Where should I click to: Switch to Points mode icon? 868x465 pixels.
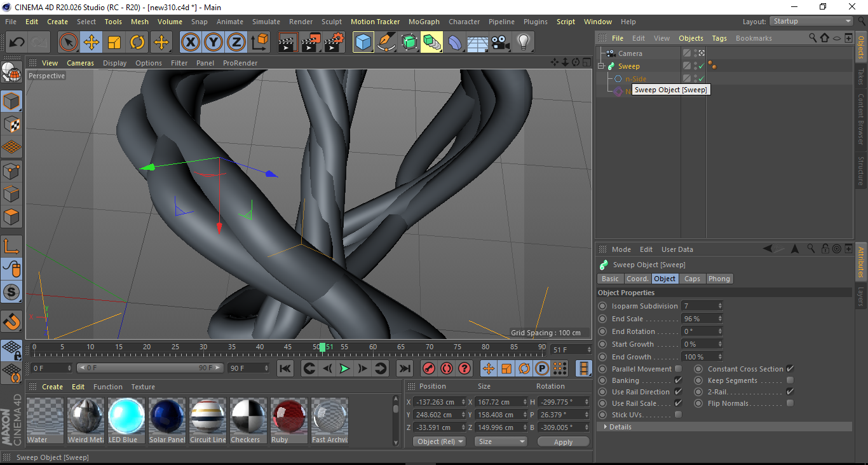pos(12,170)
